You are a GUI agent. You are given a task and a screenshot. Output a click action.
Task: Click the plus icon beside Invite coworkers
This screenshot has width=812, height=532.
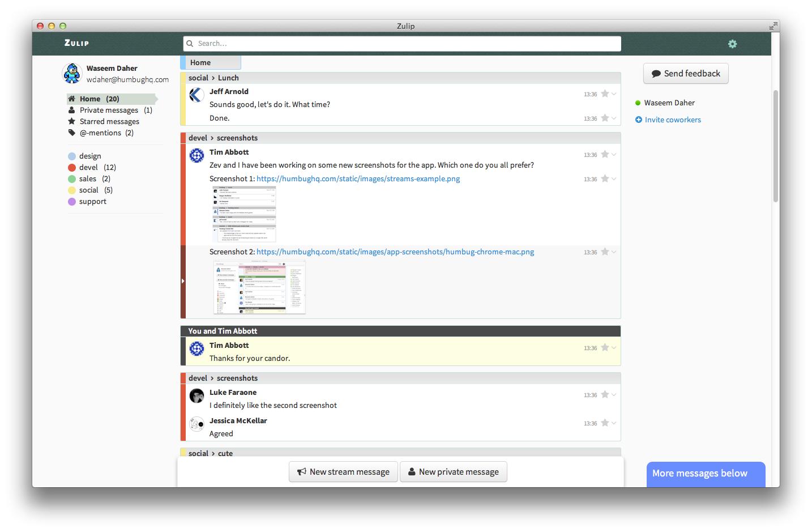click(639, 120)
